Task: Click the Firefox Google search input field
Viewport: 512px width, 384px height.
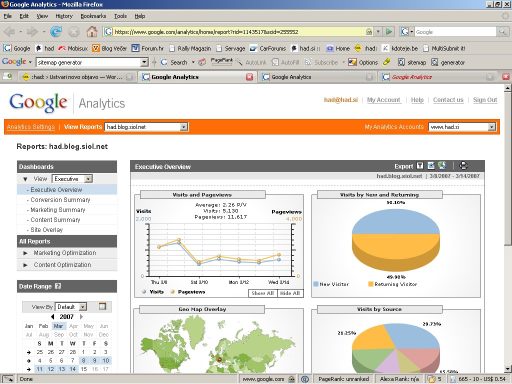Action: point(455,32)
